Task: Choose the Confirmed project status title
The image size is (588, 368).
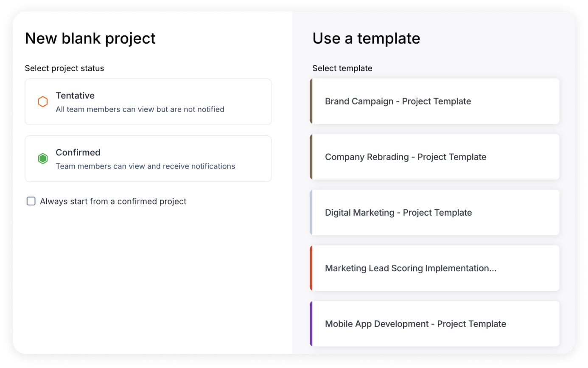Action: point(78,153)
